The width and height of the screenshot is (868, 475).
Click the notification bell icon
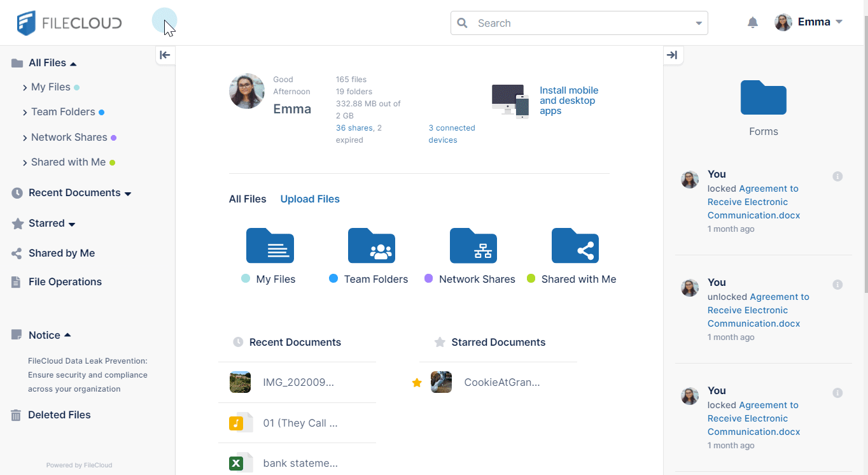click(x=752, y=23)
